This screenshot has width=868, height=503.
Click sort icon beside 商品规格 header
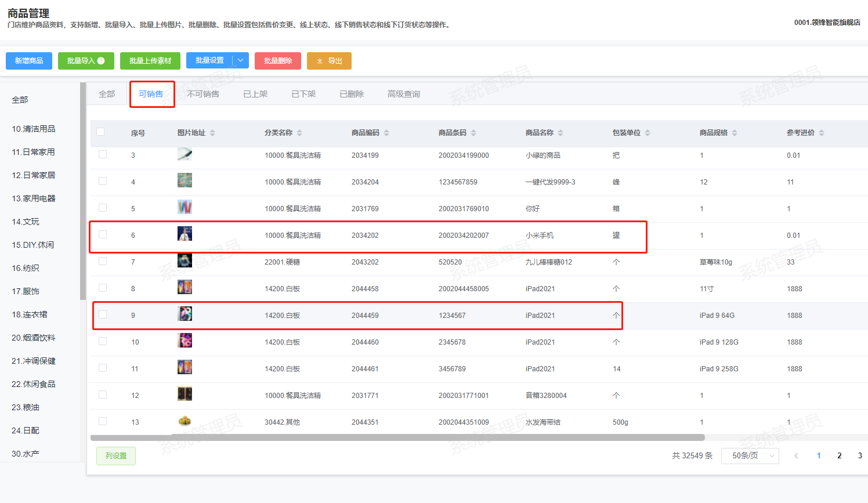(x=735, y=133)
